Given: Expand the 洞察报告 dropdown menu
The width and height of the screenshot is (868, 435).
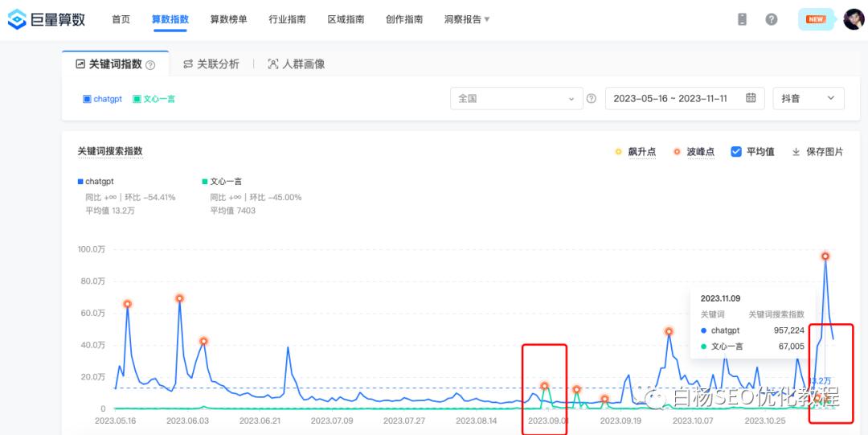Looking at the screenshot, I should 467,19.
